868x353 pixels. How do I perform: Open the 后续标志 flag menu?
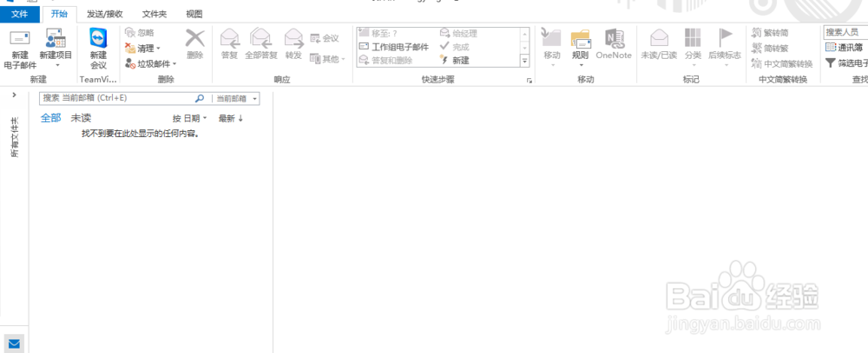[725, 49]
